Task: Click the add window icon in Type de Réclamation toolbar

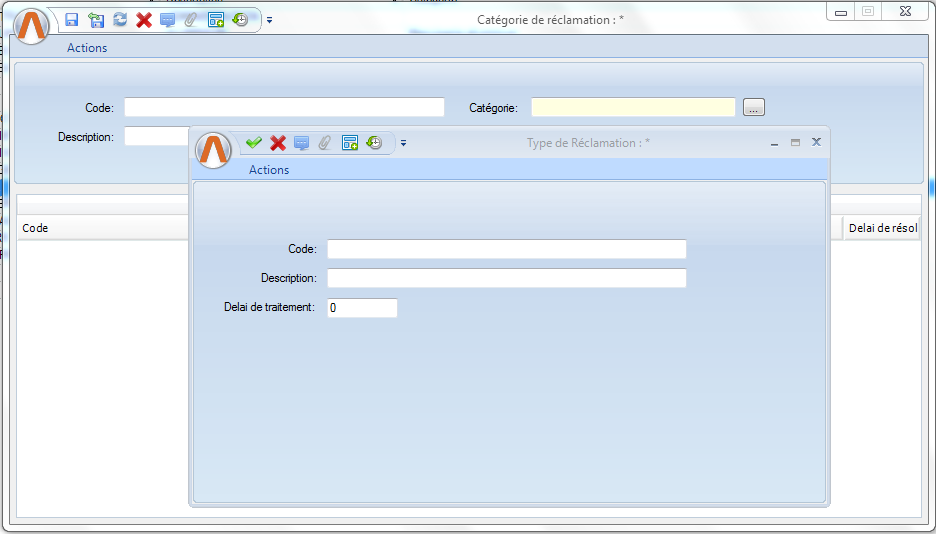Action: point(350,143)
